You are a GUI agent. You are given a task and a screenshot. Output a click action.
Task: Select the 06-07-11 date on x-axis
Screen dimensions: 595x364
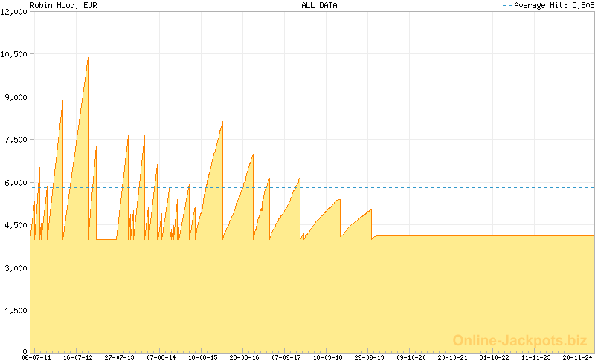[x=37, y=357]
